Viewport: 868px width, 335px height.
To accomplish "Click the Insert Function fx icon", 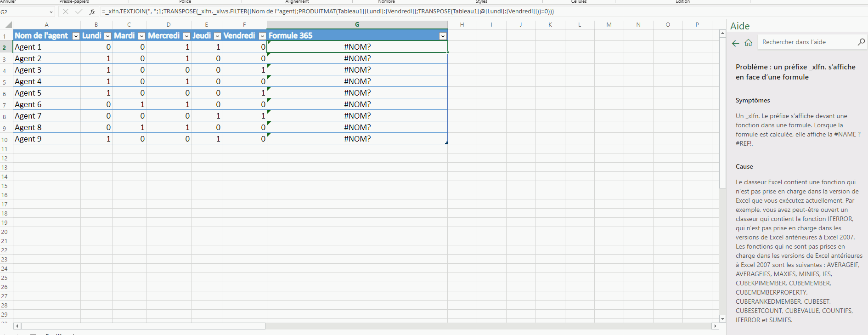I will (x=92, y=11).
